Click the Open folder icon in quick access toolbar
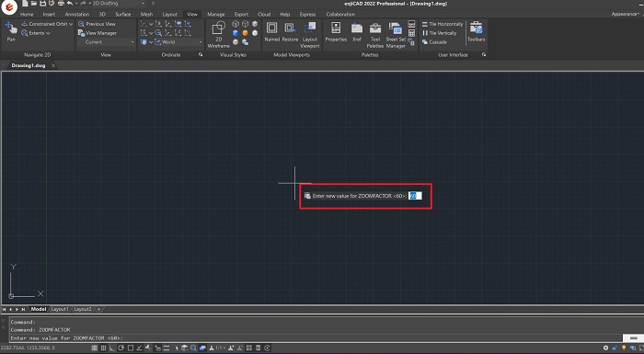 (x=34, y=4)
